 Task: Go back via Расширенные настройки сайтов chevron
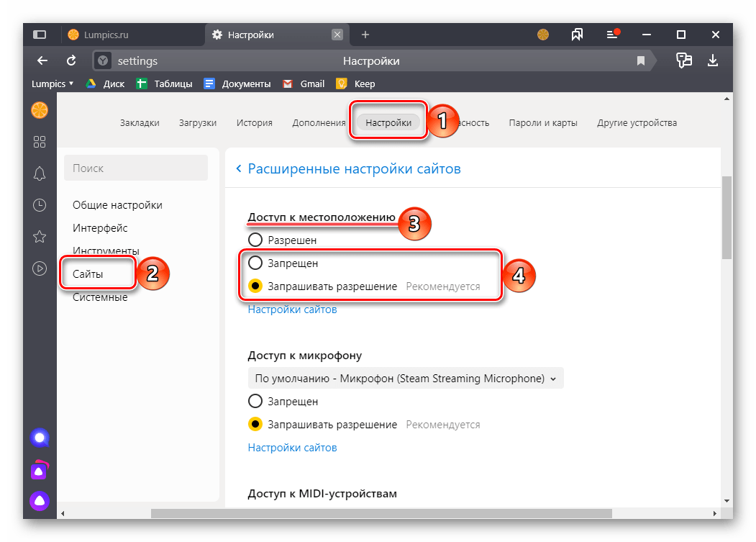coord(239,168)
